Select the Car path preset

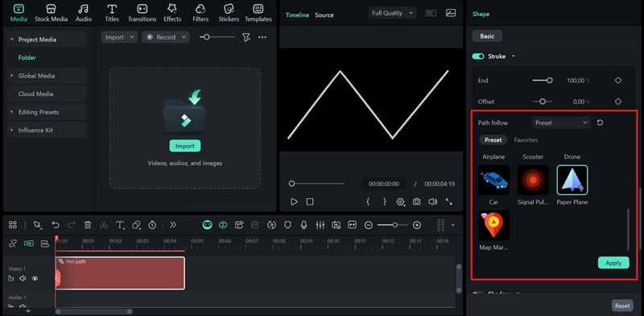pyautogui.click(x=493, y=181)
